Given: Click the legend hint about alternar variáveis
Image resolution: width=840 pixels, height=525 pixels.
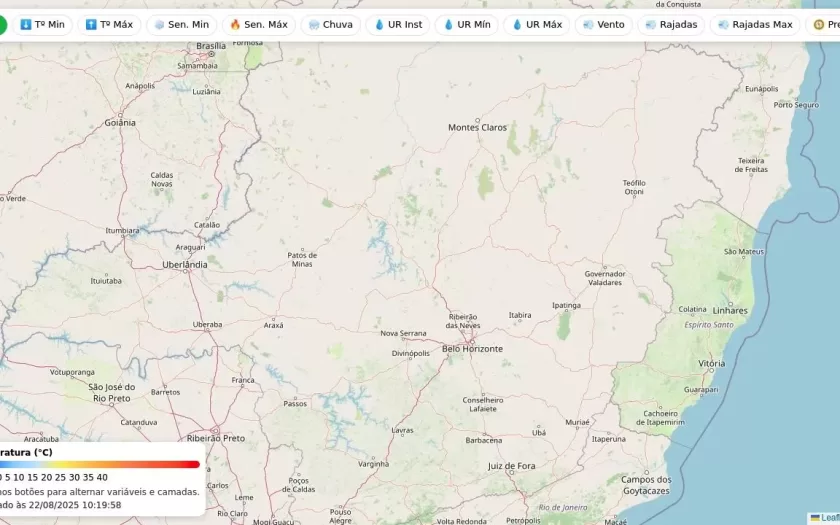Looking at the screenshot, I should 100,491.
